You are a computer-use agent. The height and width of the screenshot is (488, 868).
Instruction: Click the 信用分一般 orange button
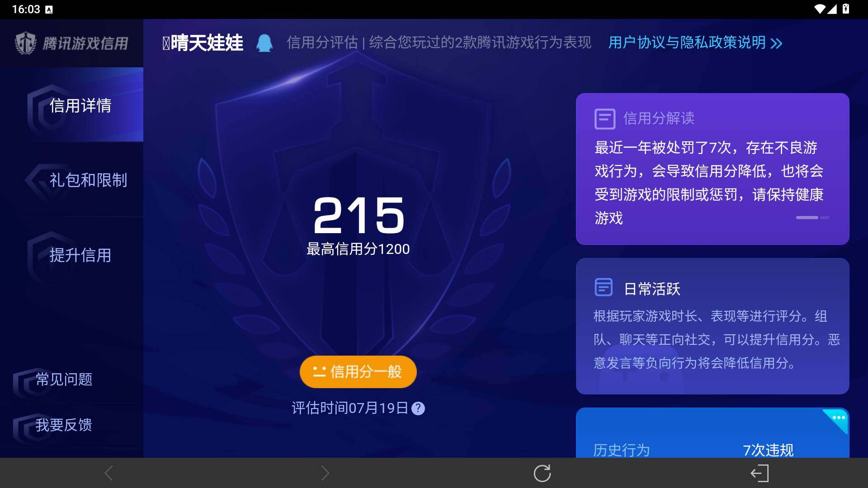point(358,371)
